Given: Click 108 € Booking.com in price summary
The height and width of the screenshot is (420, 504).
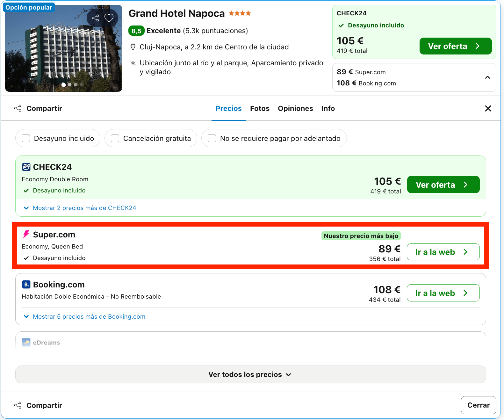Looking at the screenshot, I should point(366,83).
